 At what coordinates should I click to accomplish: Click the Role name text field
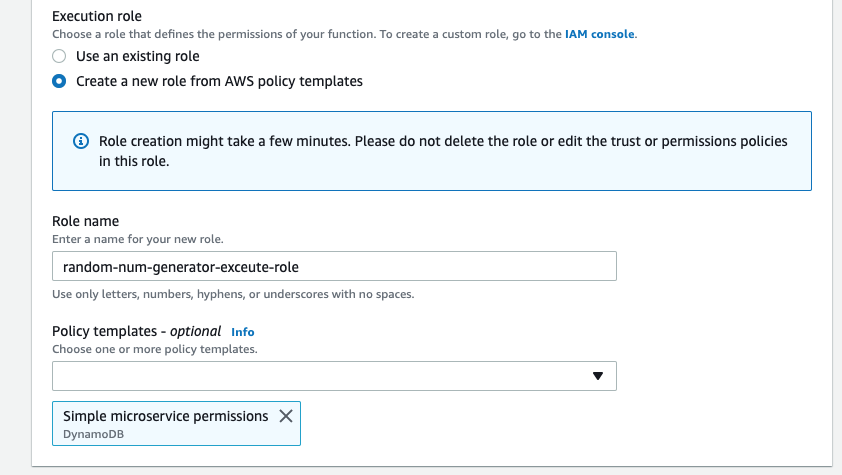pyautogui.click(x=334, y=267)
